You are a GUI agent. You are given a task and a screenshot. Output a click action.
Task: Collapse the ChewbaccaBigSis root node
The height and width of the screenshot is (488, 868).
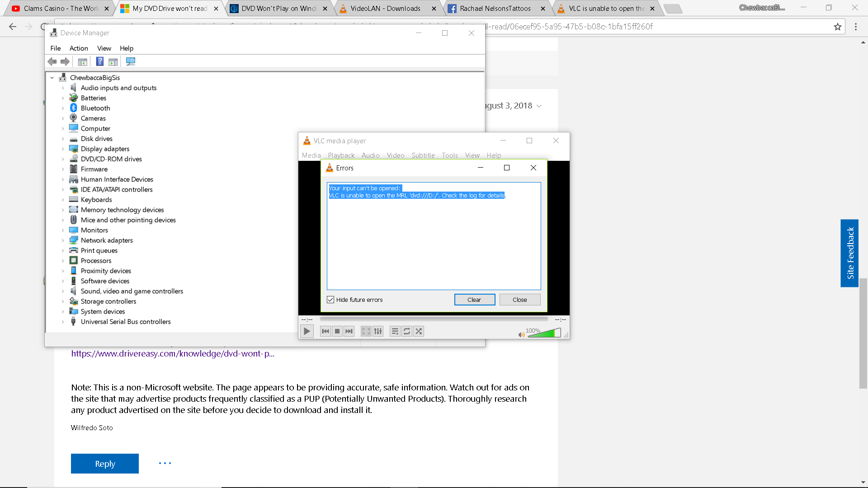pos(52,78)
